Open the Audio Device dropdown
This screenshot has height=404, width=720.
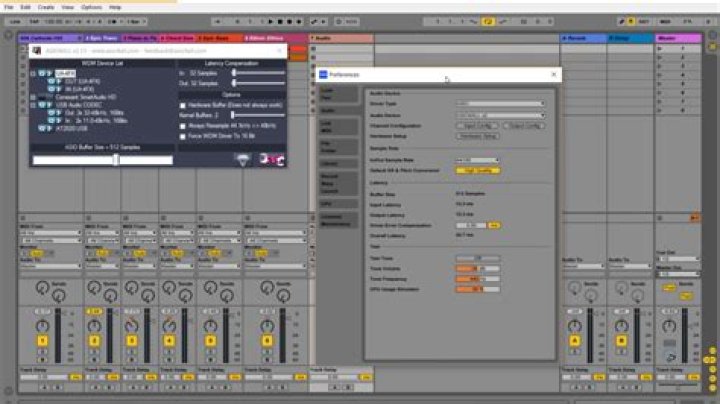[x=501, y=115]
